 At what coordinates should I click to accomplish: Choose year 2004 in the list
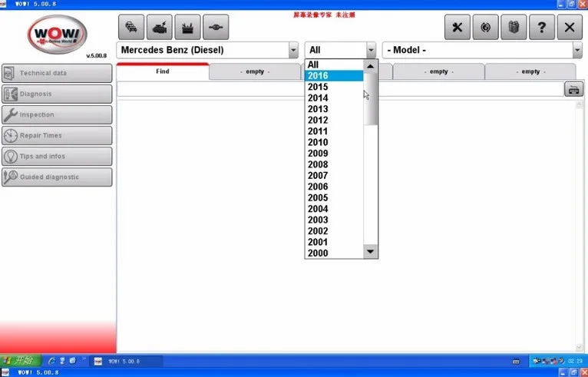point(334,209)
